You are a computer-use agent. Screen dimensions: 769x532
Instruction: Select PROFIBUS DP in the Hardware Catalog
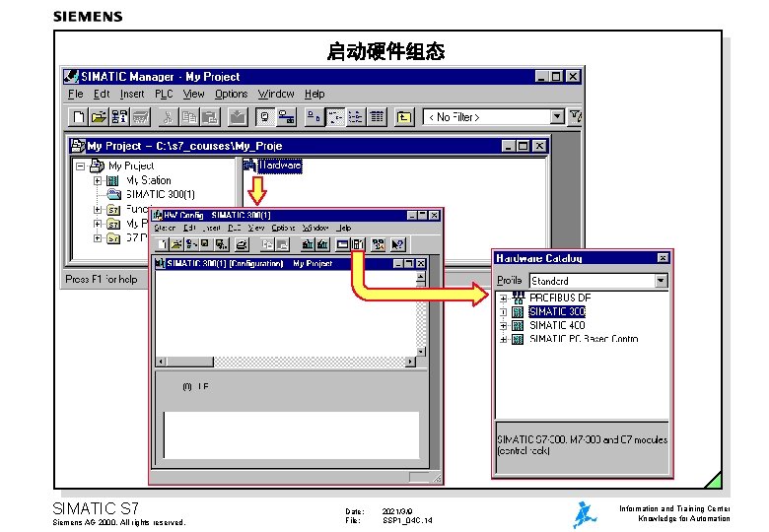[560, 298]
